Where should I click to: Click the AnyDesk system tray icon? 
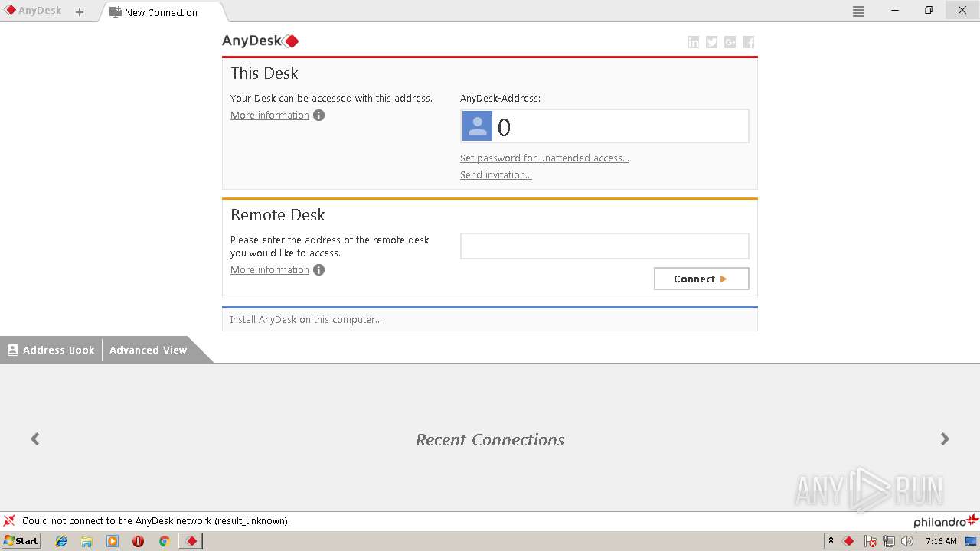848,541
